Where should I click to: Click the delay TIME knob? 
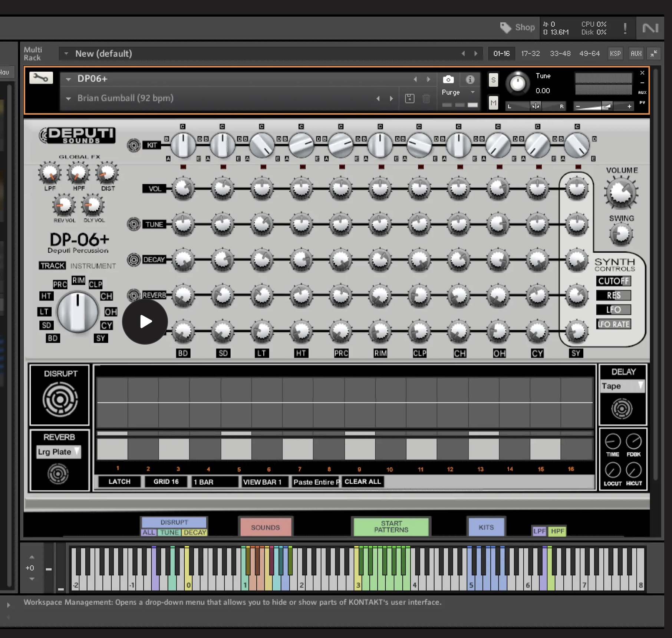pos(613,441)
